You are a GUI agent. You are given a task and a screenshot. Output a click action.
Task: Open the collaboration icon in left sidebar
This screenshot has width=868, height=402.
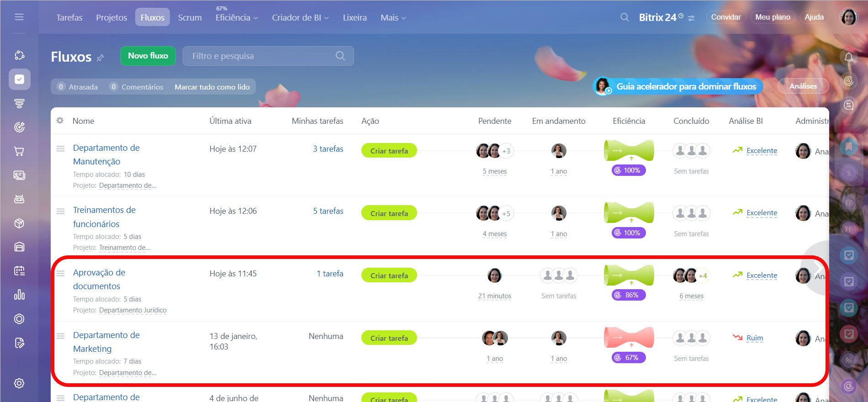point(19,55)
